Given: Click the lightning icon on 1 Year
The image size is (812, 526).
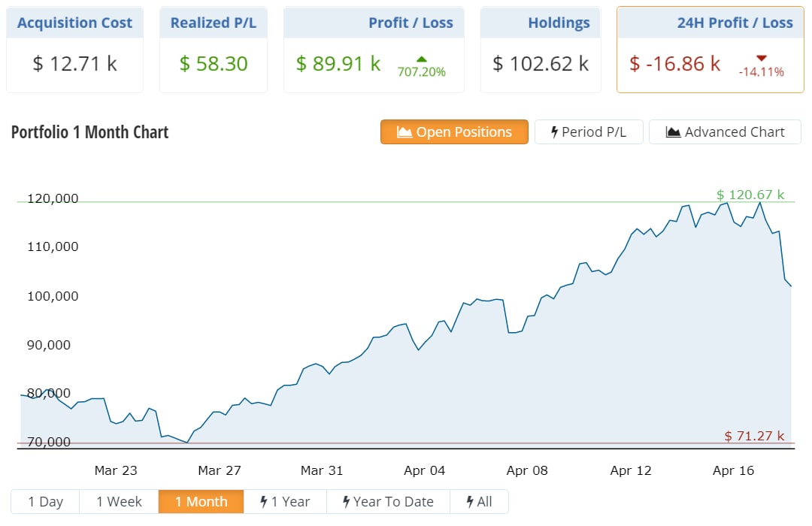Looking at the screenshot, I should click(x=264, y=501).
